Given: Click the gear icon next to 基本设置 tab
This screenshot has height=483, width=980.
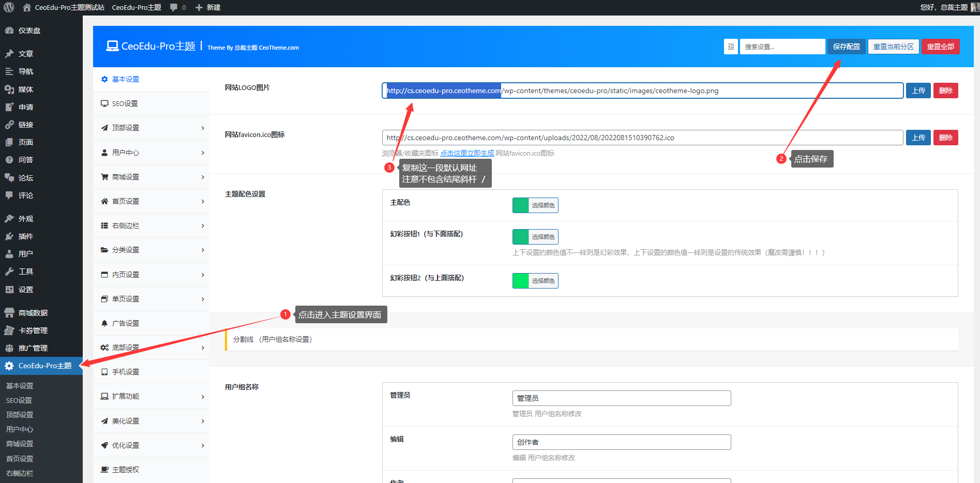Looking at the screenshot, I should [104, 79].
